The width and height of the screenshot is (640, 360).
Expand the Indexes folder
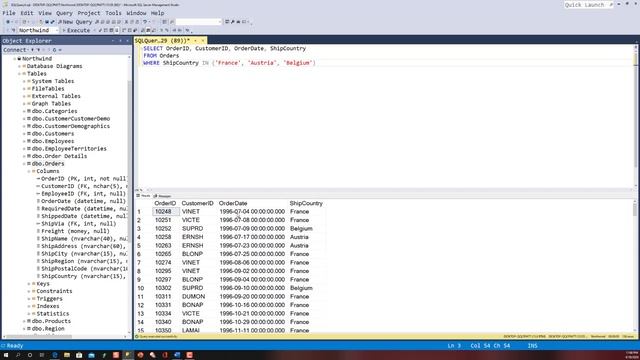tap(29, 306)
